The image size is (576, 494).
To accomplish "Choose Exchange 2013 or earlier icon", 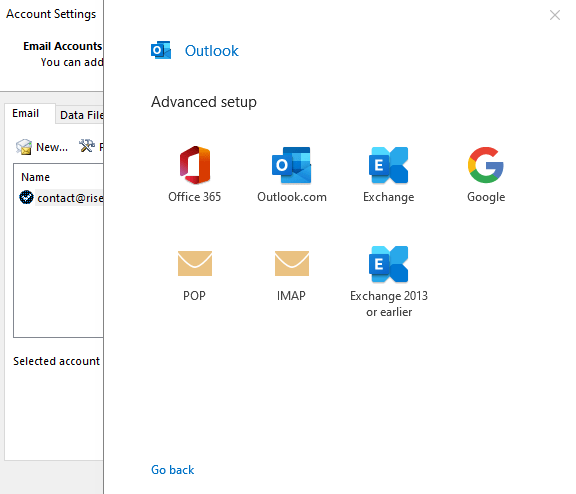I will (x=389, y=264).
